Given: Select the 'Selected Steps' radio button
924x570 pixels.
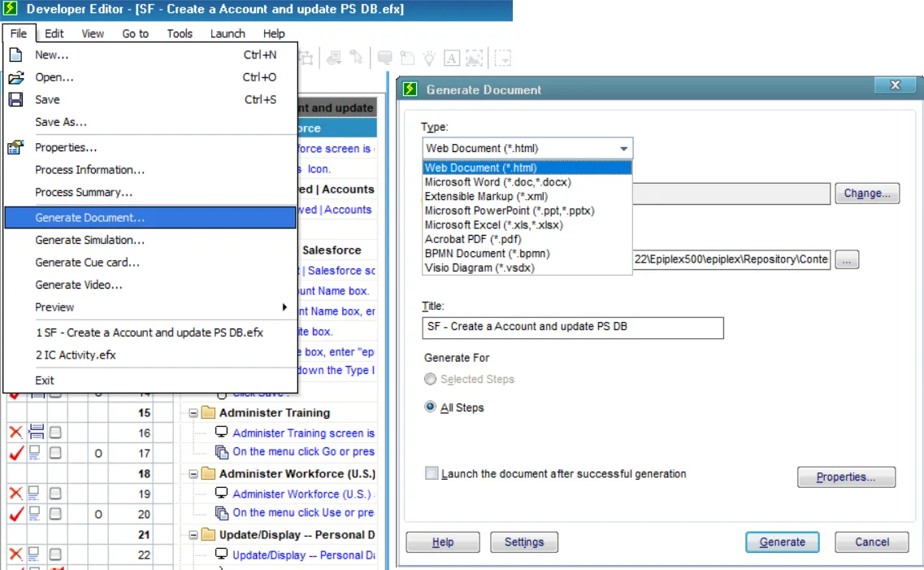Looking at the screenshot, I should 430,379.
